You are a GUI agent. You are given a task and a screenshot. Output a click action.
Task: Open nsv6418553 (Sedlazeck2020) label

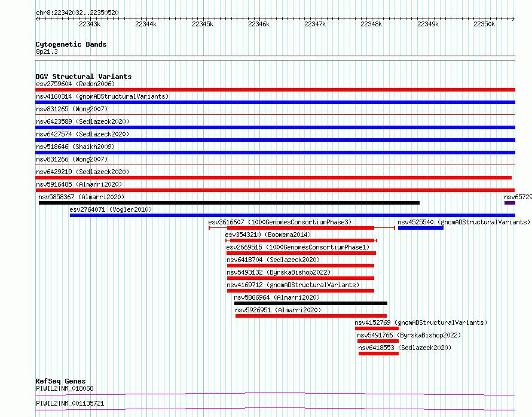tap(405, 348)
